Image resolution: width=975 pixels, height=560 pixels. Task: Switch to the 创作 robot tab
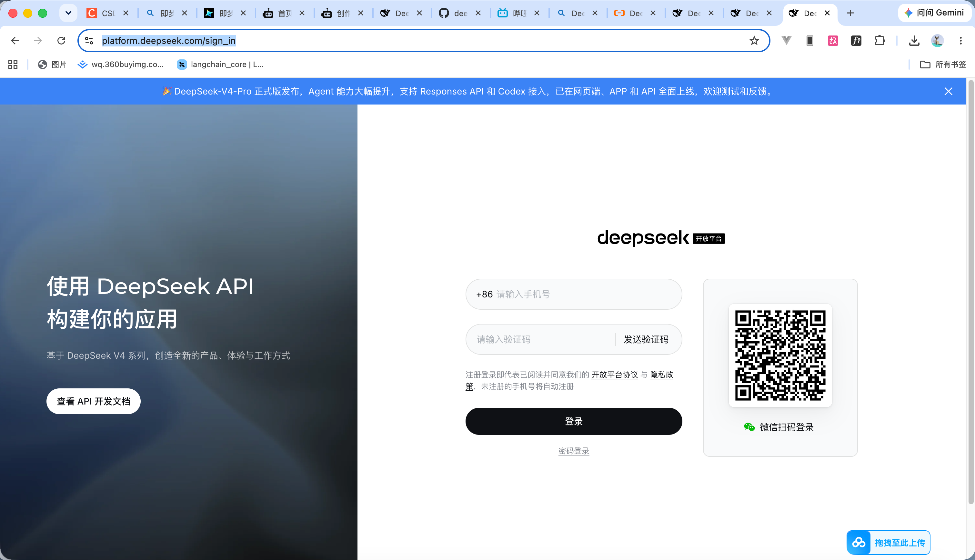click(336, 13)
